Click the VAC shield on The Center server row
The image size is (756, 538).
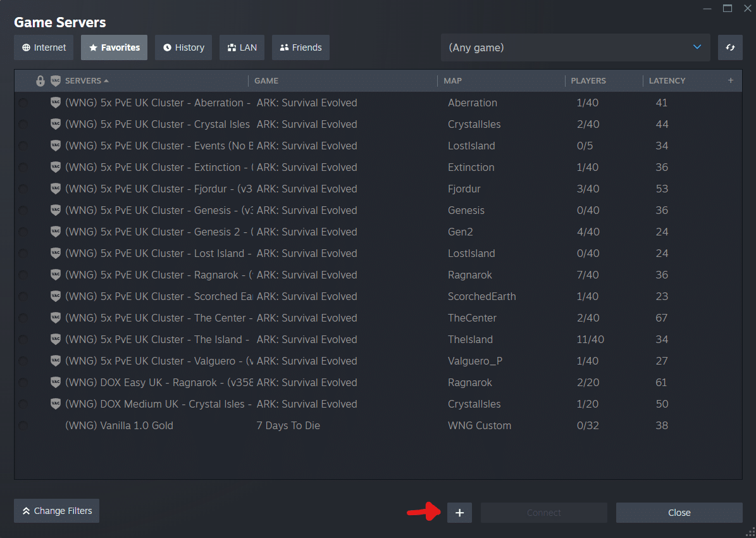[x=56, y=318]
